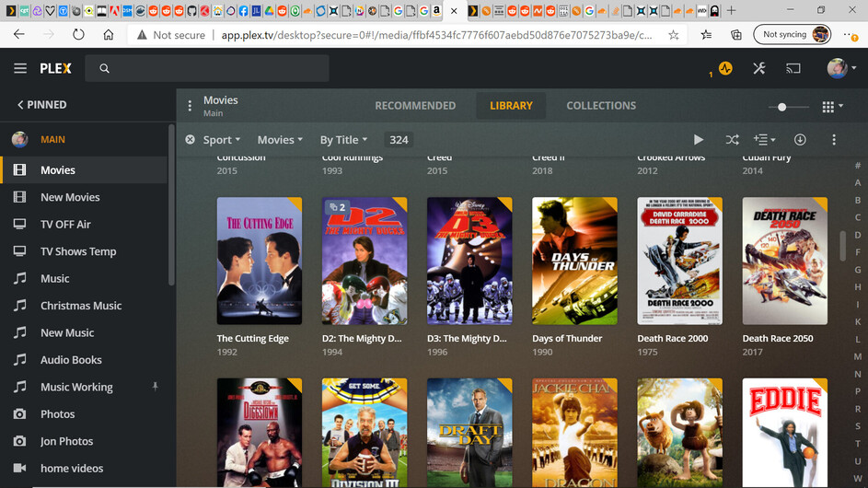Open Death Race 2050 poster
The width and height of the screenshot is (868, 488).
(785, 261)
